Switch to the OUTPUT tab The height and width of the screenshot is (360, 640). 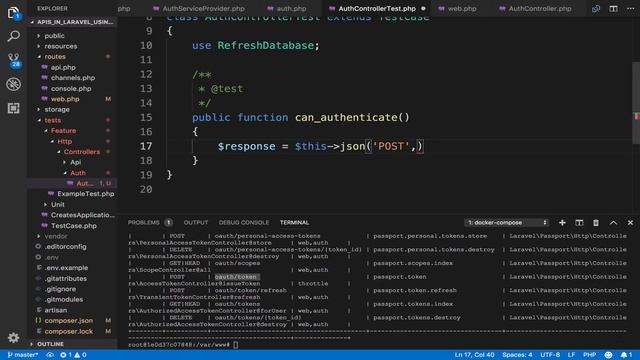196,222
